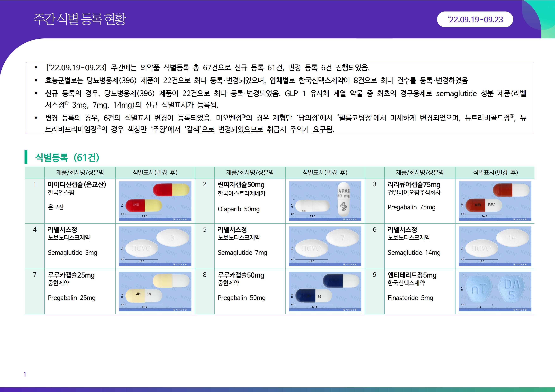
Task: Click the 리리큐어캡슐75mg capsule image
Action: tap(495, 201)
